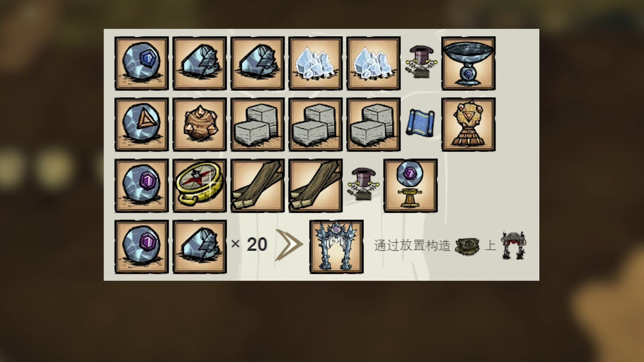The height and width of the screenshot is (362, 644).
Task: Click the 通过放置构造 text
Action: pos(412,245)
